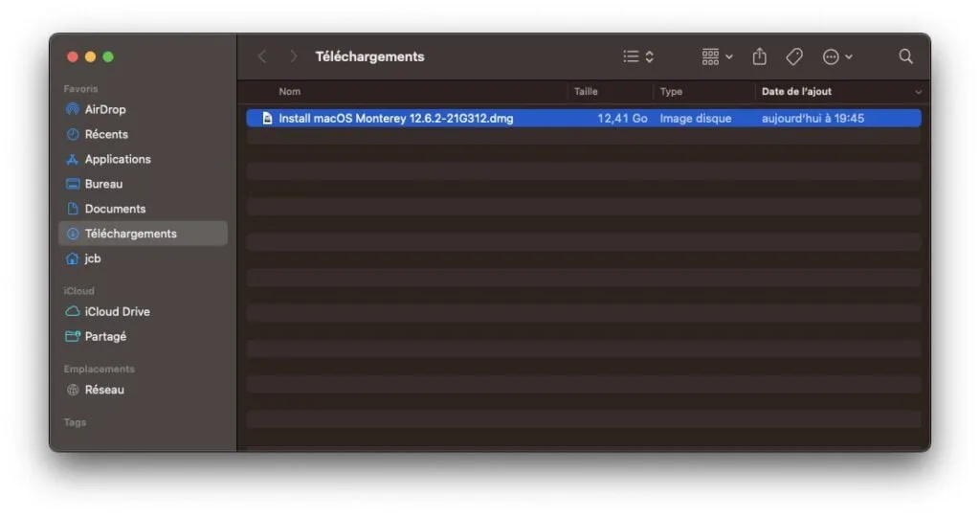The image size is (980, 517).
Task: Click the search magnifier icon
Action: [x=905, y=56]
